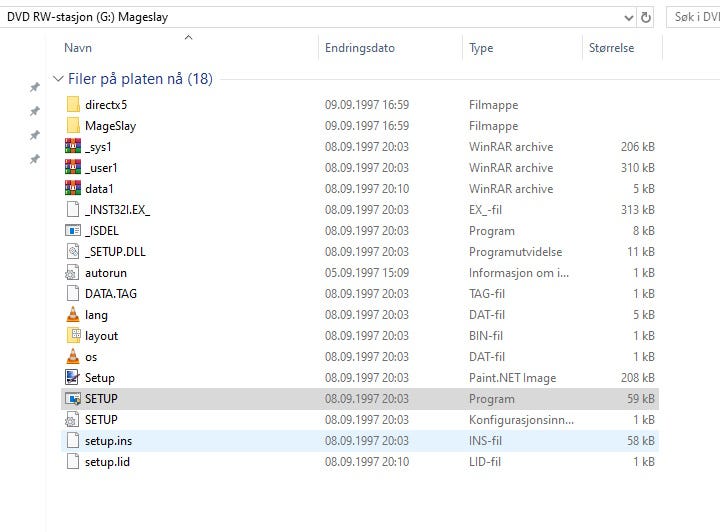The width and height of the screenshot is (720, 532).
Task: Click the _SETUP.DLL gear file icon
Action: pyautogui.click(x=73, y=252)
